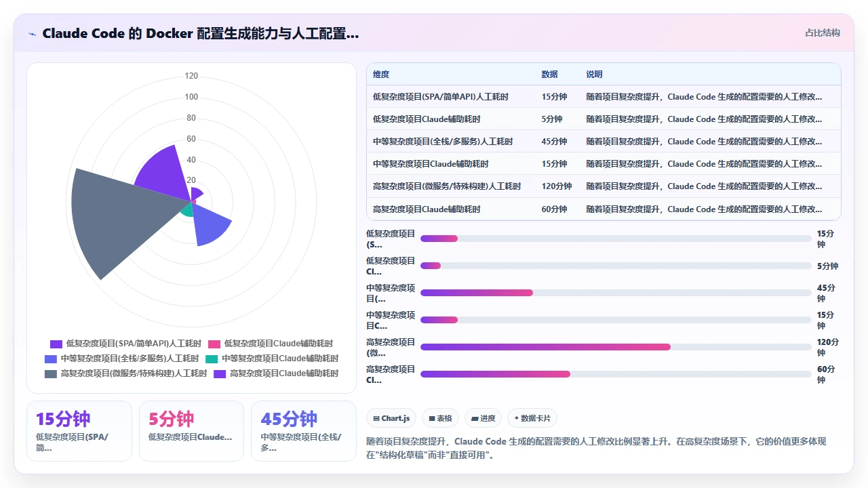Image resolution: width=868 pixels, height=488 pixels.
Task: Toggle legend 中等复杂度项目(全栈/多服务)人工耗时
Action: (x=121, y=359)
